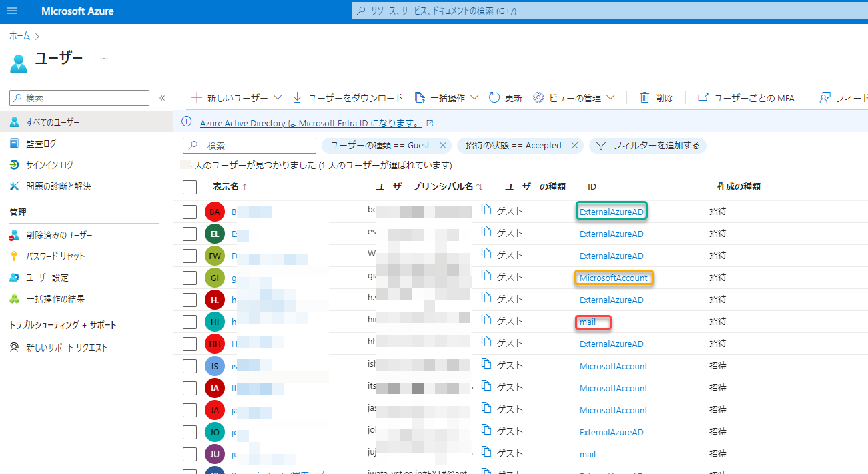Open the mail ID for HI user
Screen dimensions: 868x474
click(588, 322)
